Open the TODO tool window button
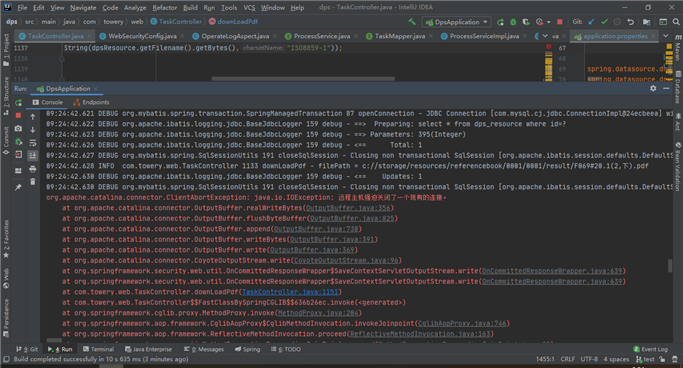The width and height of the screenshot is (683, 368). tap(286, 349)
